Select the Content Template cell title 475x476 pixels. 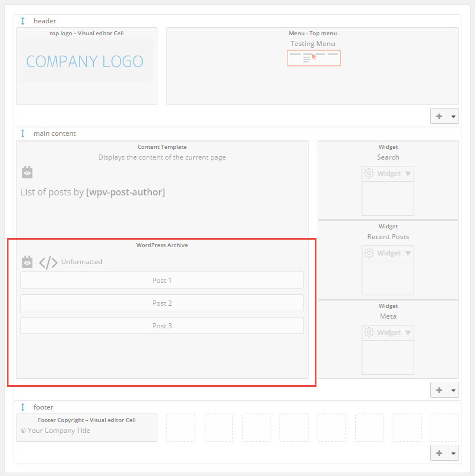pyautogui.click(x=162, y=147)
